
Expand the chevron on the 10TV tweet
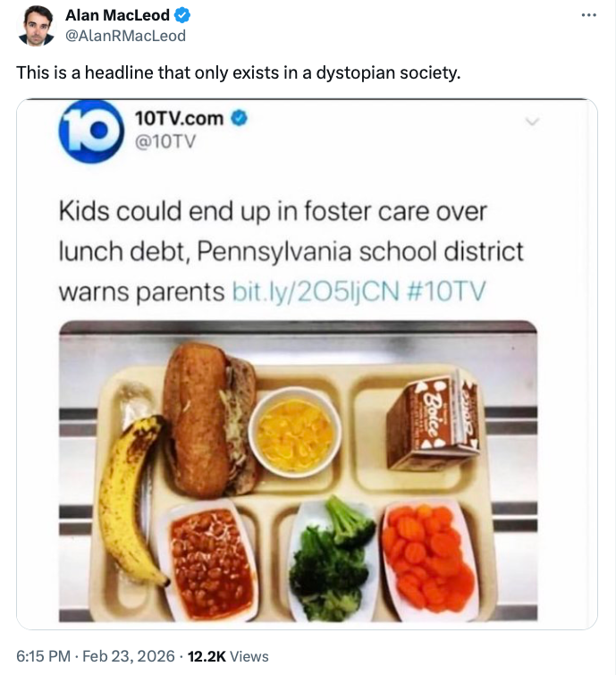(x=533, y=122)
